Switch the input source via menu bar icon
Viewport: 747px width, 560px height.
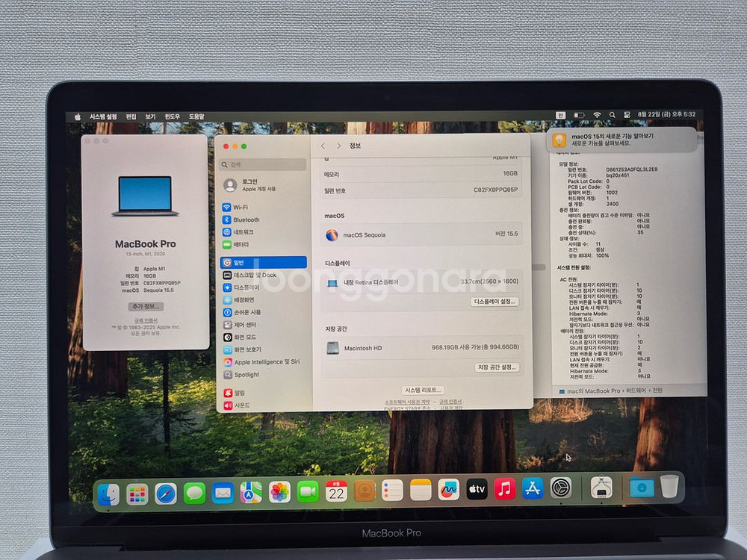(561, 115)
